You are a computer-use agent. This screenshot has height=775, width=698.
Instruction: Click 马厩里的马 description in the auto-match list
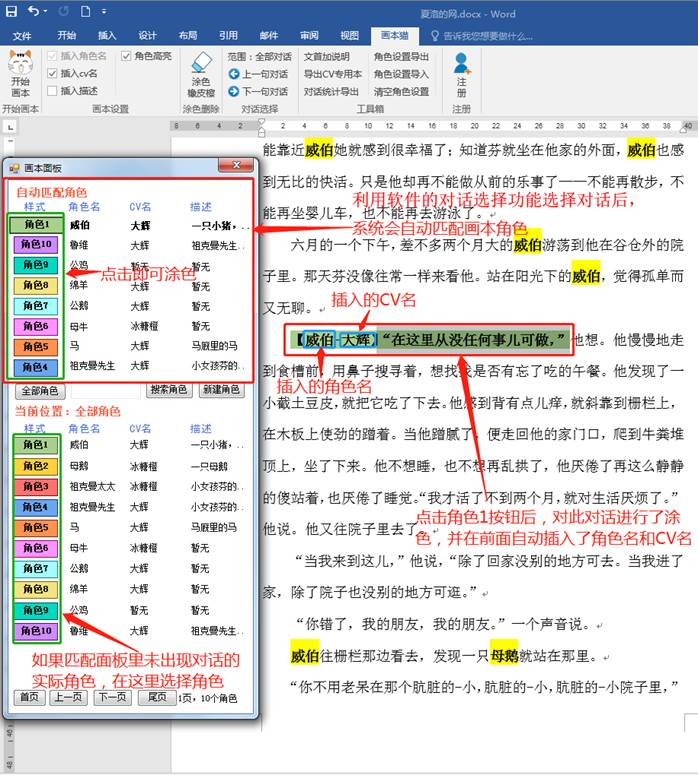[x=215, y=346]
